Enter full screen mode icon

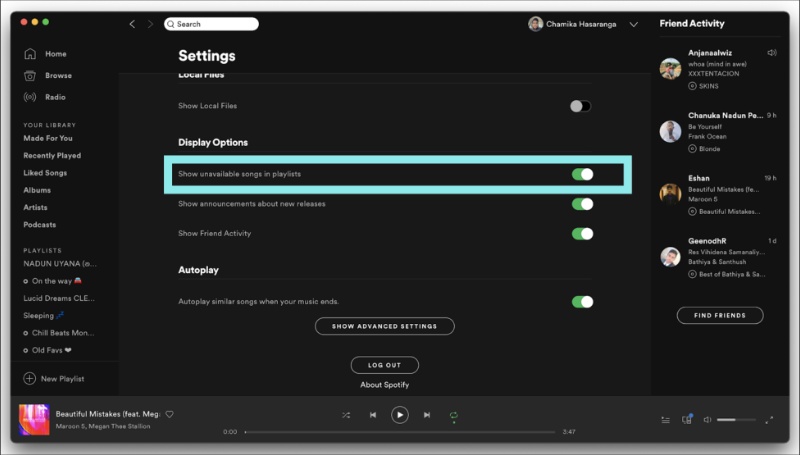pyautogui.click(x=769, y=420)
